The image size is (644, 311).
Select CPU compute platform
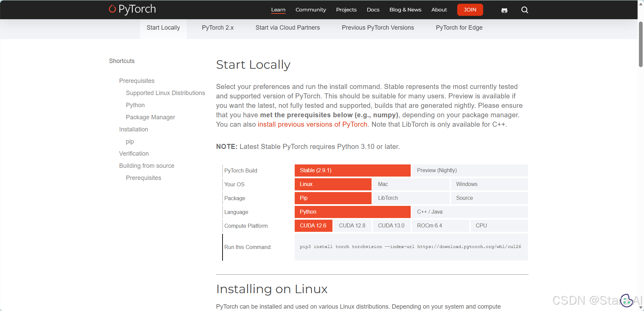click(499, 226)
